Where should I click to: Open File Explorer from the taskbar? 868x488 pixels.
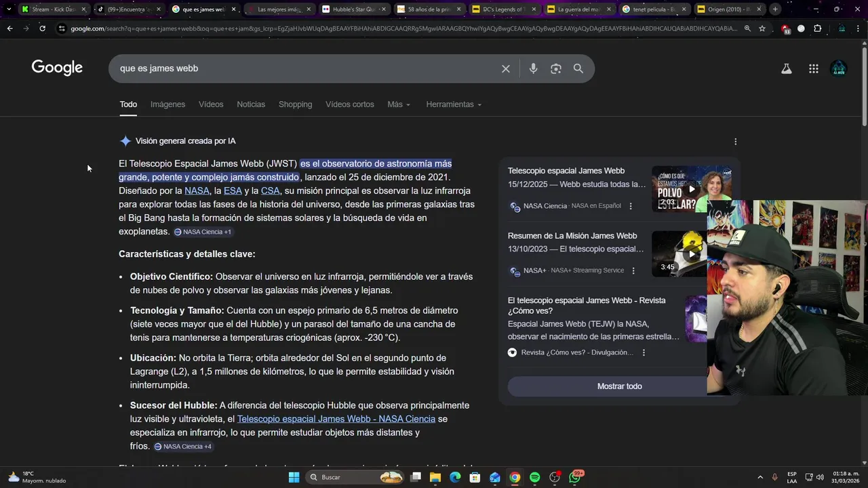tap(435, 477)
